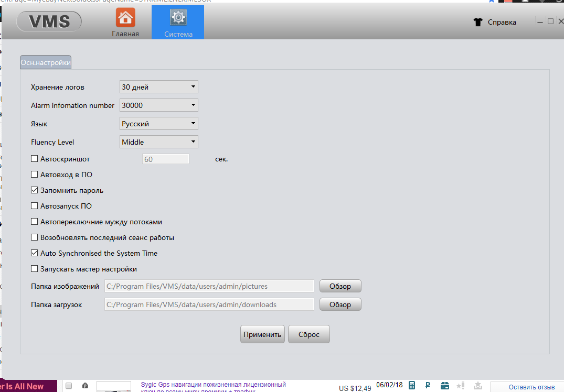564x392 pixels.
Task: Disable Auto Synchronised the System Time
Action: pos(35,253)
